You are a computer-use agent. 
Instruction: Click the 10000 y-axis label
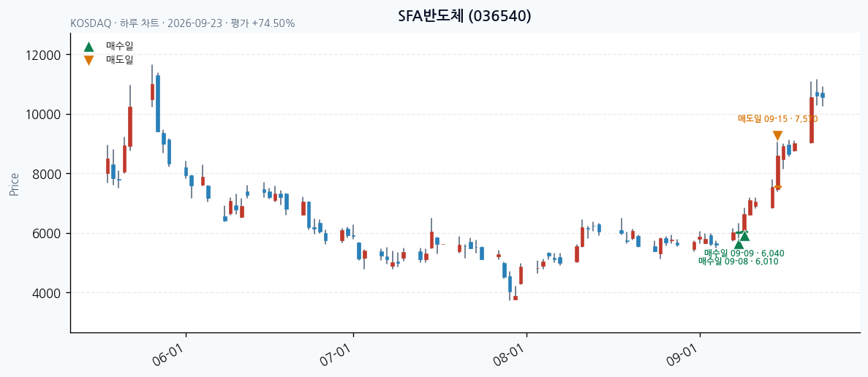[x=44, y=115]
